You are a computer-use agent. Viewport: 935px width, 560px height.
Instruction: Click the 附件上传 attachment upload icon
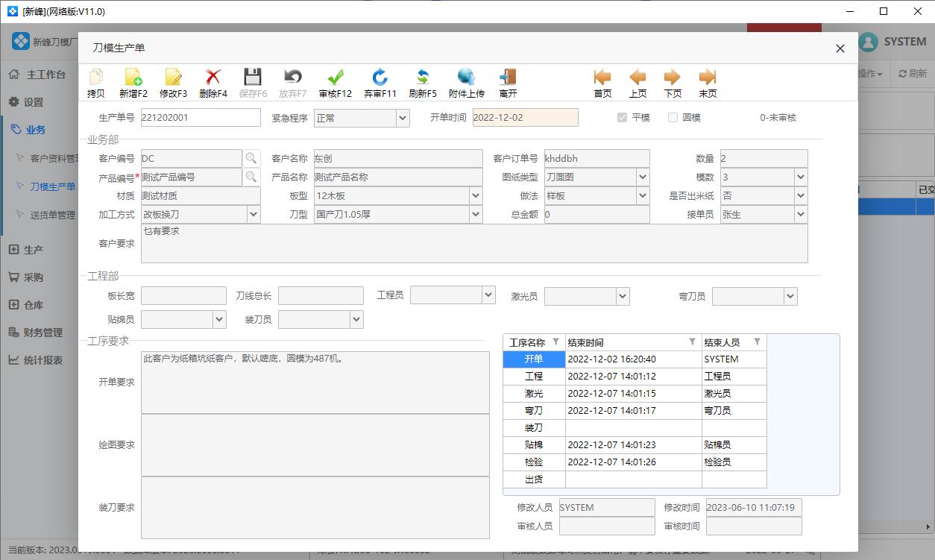(467, 77)
